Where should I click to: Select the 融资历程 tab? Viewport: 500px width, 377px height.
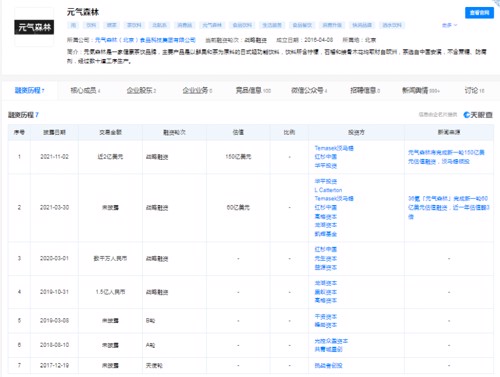point(30,90)
